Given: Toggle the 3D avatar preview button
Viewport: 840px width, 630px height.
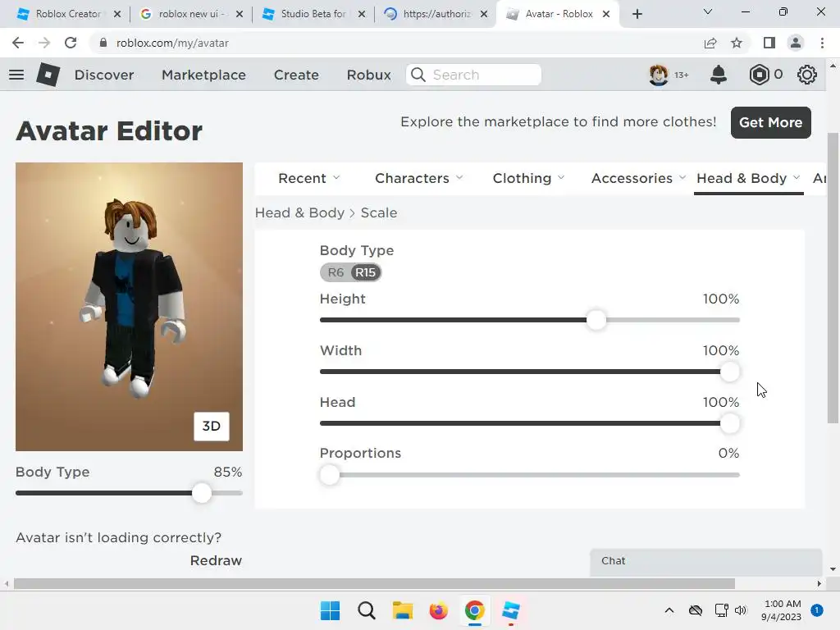Looking at the screenshot, I should (212, 427).
